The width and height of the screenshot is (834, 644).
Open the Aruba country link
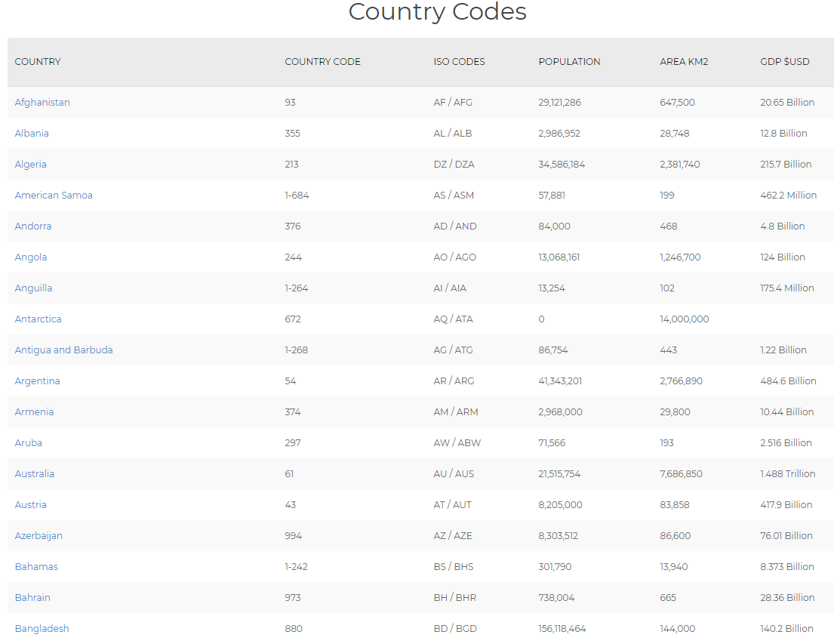point(28,442)
